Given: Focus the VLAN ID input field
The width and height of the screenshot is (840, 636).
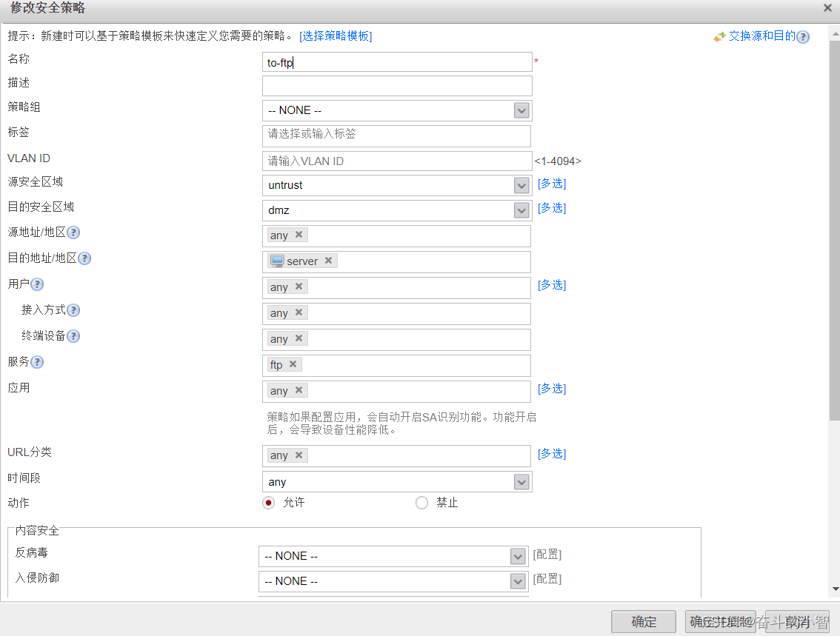Looking at the screenshot, I should pyautogui.click(x=397, y=161).
